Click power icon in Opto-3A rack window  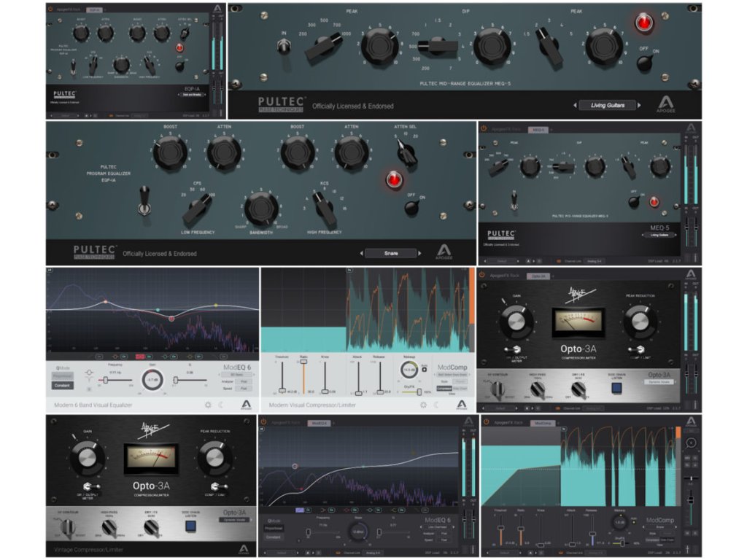click(x=482, y=275)
